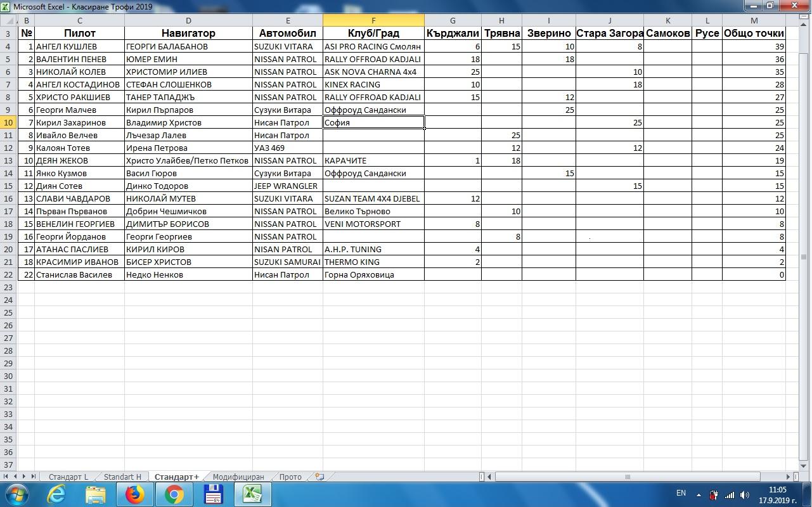Open Google Chrome from the taskbar
This screenshot has width=812, height=507.
pos(174,494)
